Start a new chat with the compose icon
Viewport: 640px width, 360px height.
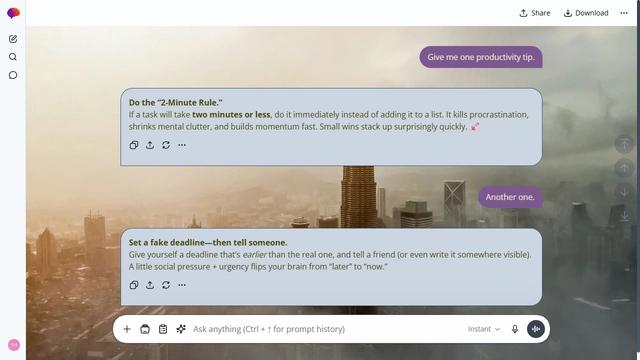[x=13, y=39]
